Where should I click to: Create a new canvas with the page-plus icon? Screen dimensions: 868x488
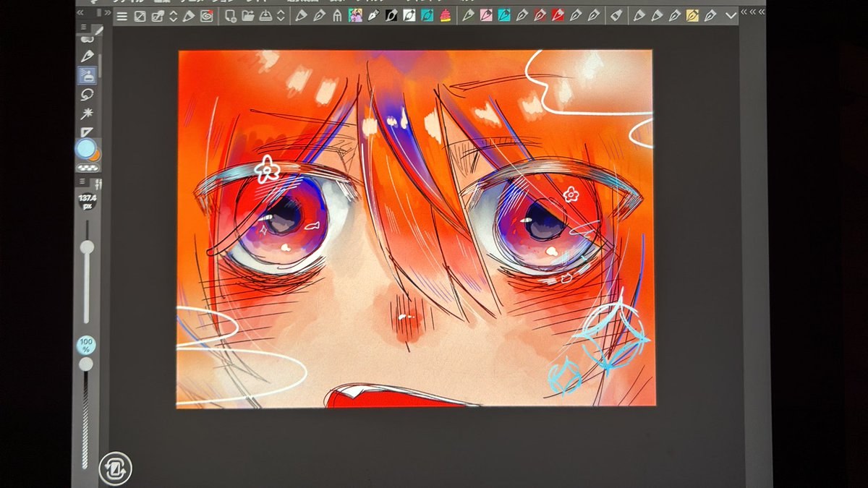pyautogui.click(x=231, y=16)
